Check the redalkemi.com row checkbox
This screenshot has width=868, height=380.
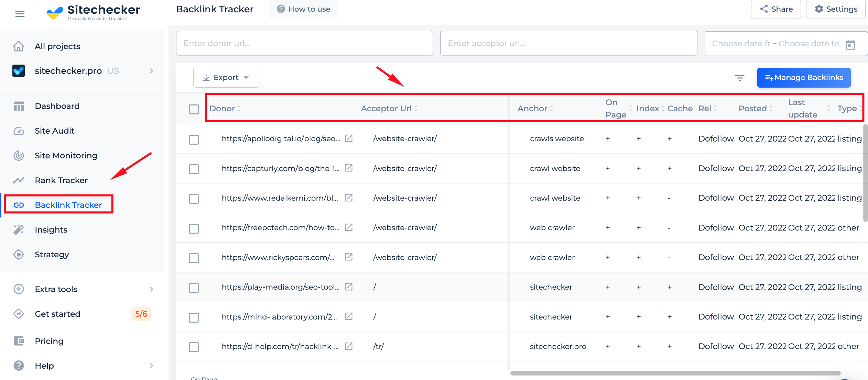pos(194,199)
